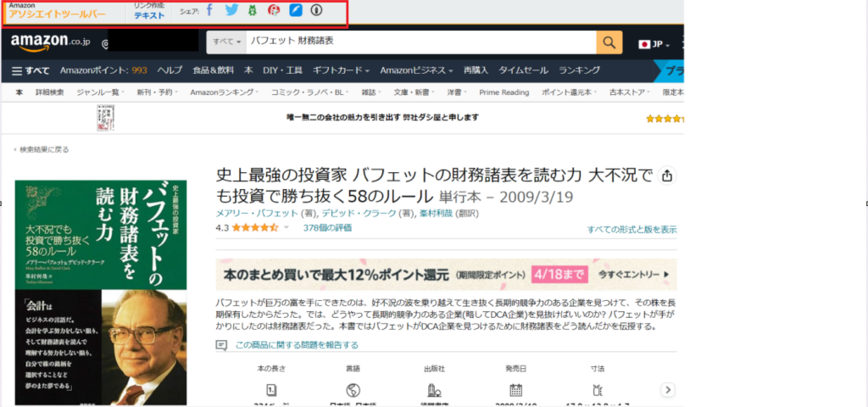Open the すべて hamburger menu
This screenshot has width=868, height=407.
pyautogui.click(x=31, y=70)
